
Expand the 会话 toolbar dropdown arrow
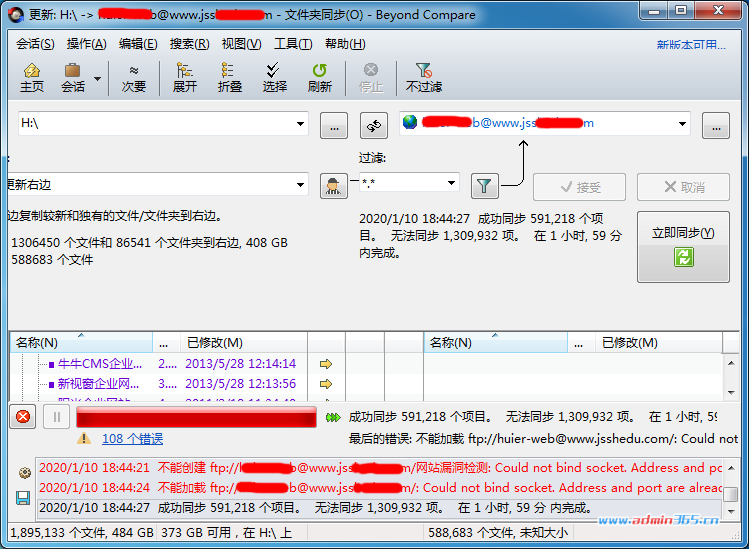(x=97, y=78)
